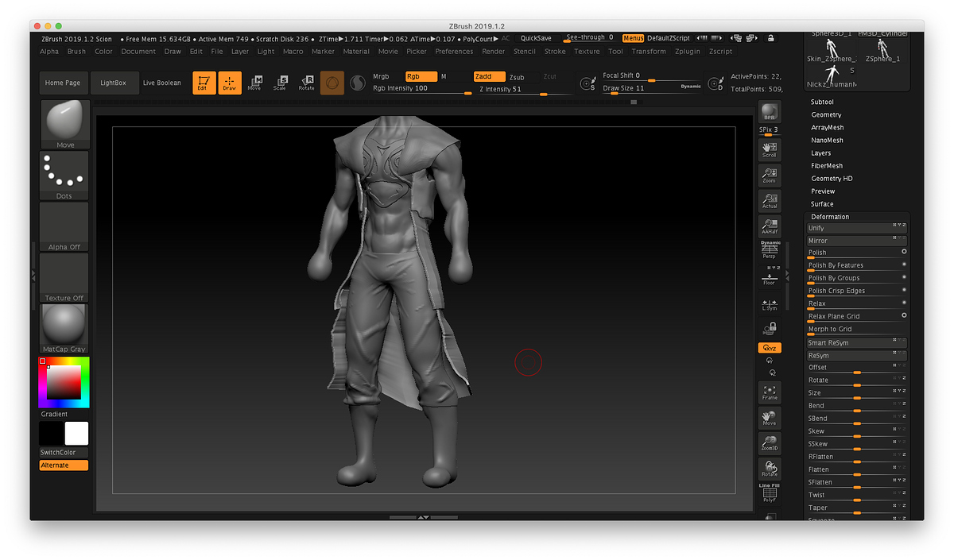Expand the Subtool palette section
Screen dimensions: 954x560
[822, 102]
